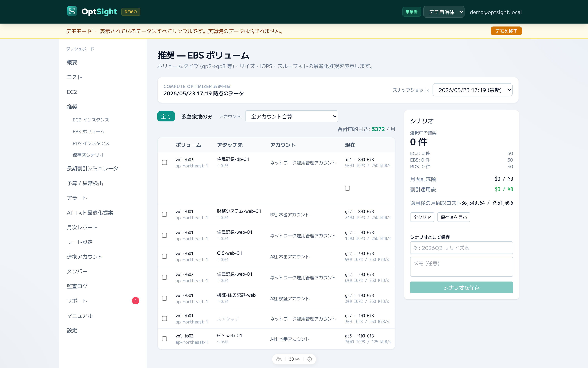588x368 pixels.
Task: Click demo@optsight.local account link
Action: point(496,12)
